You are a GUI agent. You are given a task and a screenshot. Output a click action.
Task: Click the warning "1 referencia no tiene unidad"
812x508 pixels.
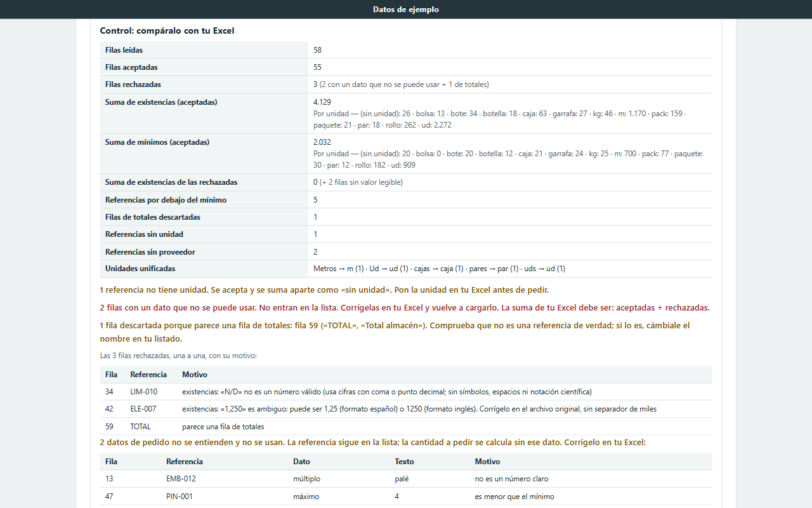[324, 290]
